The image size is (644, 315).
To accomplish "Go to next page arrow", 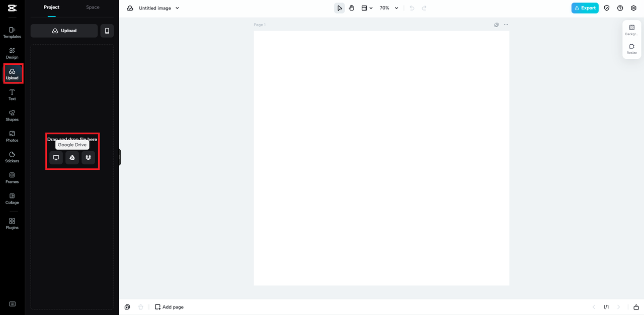I will click(x=618, y=307).
